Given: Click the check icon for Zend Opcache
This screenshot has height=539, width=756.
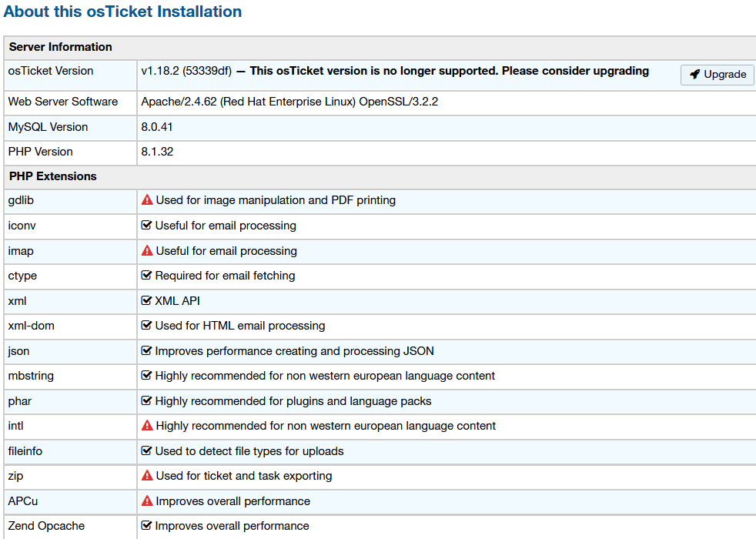Looking at the screenshot, I should [147, 526].
